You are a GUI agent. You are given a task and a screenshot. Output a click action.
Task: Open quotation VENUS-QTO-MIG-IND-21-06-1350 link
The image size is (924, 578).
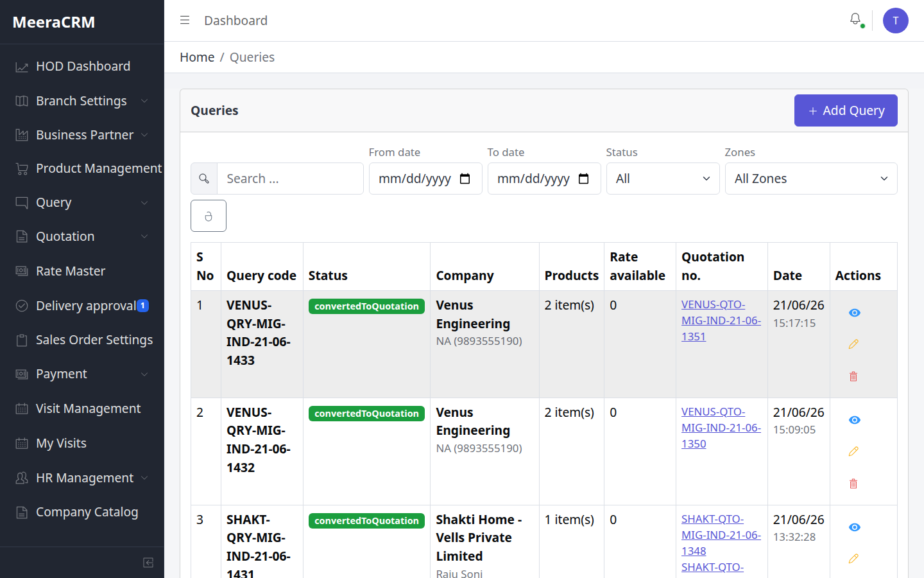(721, 428)
